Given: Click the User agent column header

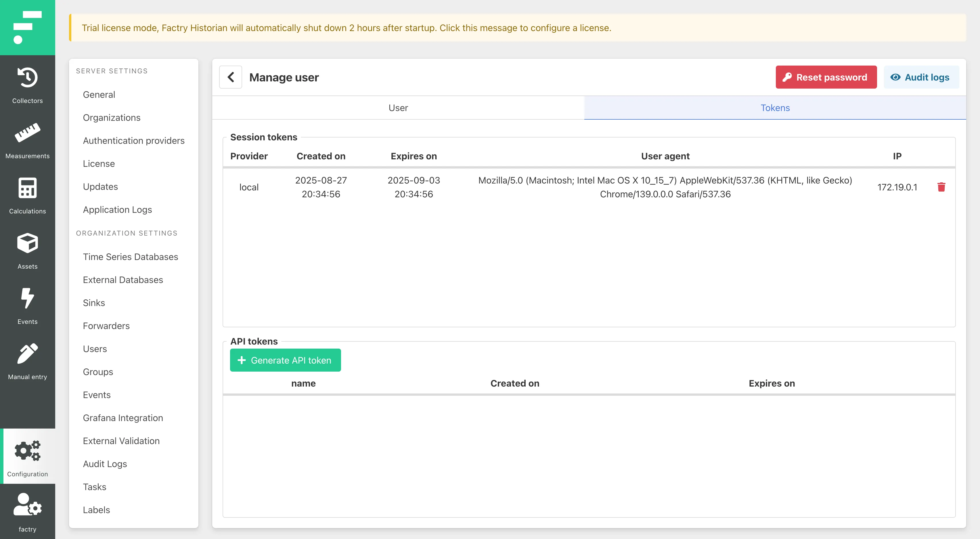Looking at the screenshot, I should 665,156.
